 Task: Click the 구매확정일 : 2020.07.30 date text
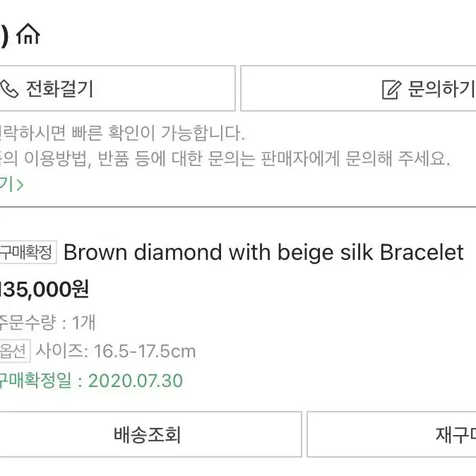click(x=91, y=381)
